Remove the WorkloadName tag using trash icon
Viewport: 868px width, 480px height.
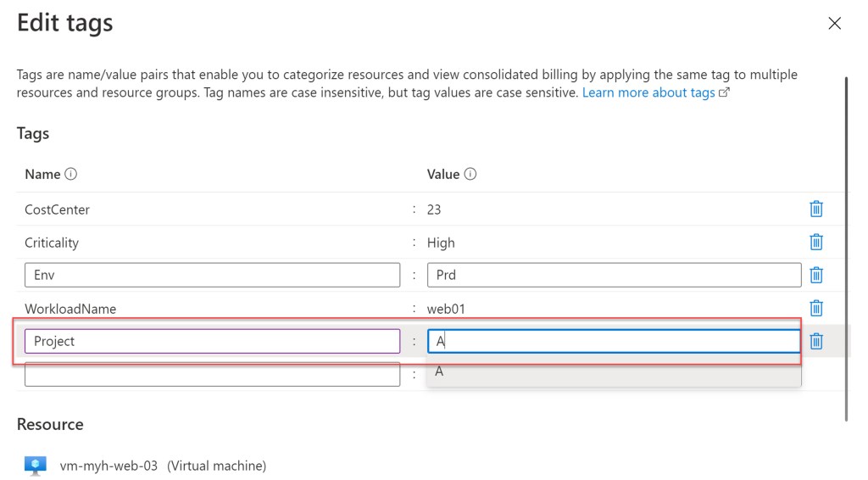(816, 308)
